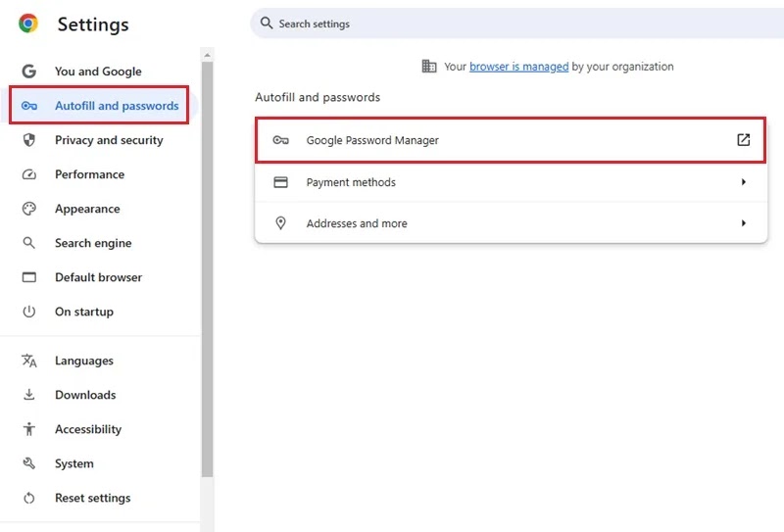The width and height of the screenshot is (784, 532).
Task: Open Google Password Manager external link icon
Action: 744,140
